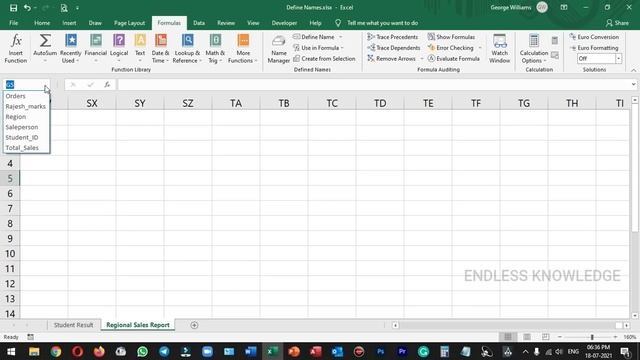Viewport: 640px width, 360px height.
Task: Open Word from the taskbar
Action: [251, 351]
